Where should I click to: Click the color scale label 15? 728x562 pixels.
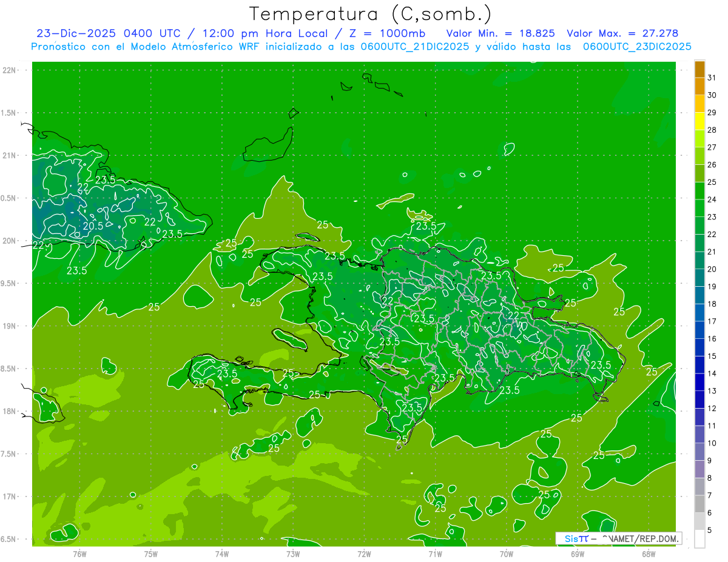(712, 356)
